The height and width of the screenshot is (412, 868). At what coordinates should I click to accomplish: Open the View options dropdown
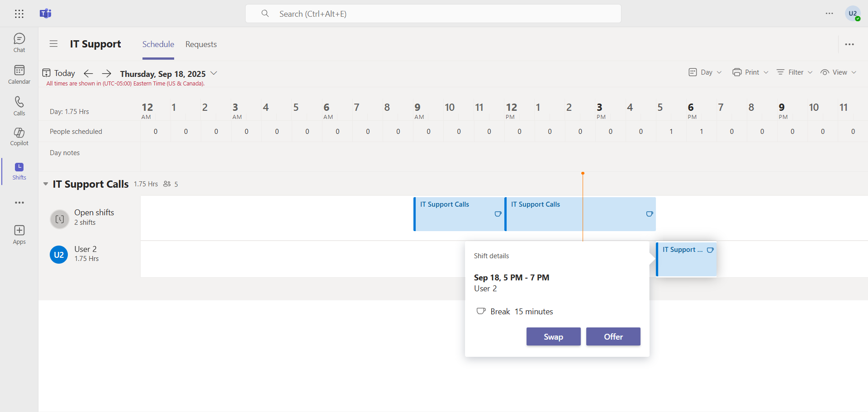pyautogui.click(x=839, y=72)
